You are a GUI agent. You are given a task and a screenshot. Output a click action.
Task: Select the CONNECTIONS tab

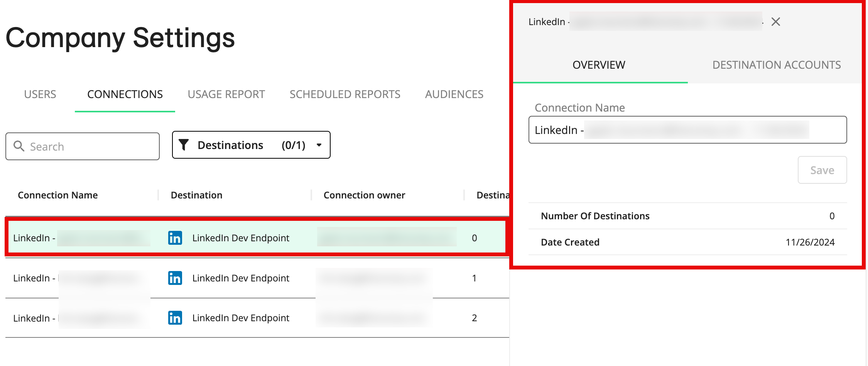coord(125,94)
